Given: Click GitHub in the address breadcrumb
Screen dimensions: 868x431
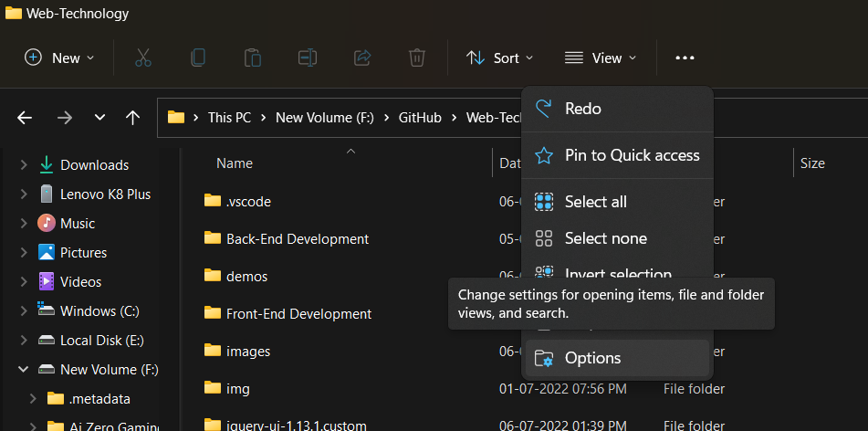Looking at the screenshot, I should (x=420, y=118).
